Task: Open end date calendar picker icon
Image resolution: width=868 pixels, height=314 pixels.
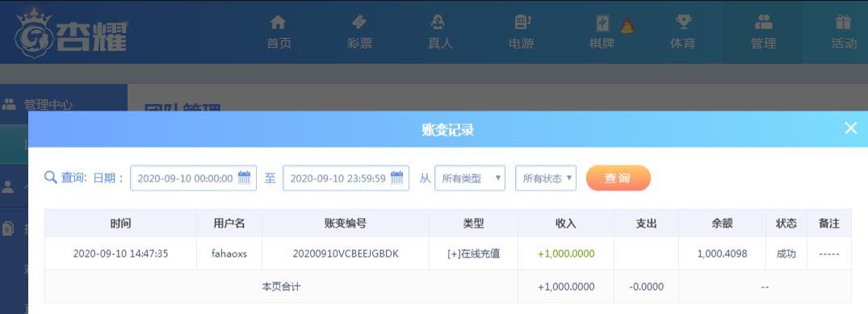Action: point(397,178)
